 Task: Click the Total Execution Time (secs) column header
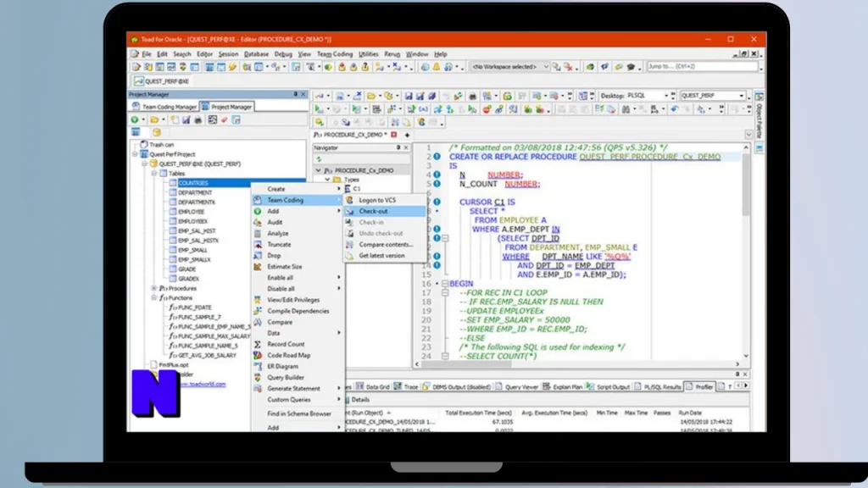tap(478, 413)
